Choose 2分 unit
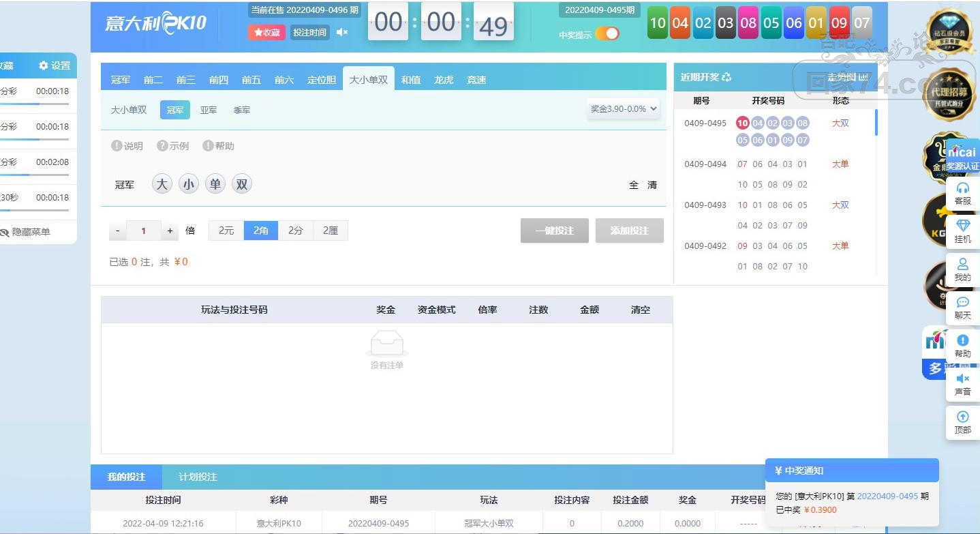The height and width of the screenshot is (534, 980). coord(296,231)
